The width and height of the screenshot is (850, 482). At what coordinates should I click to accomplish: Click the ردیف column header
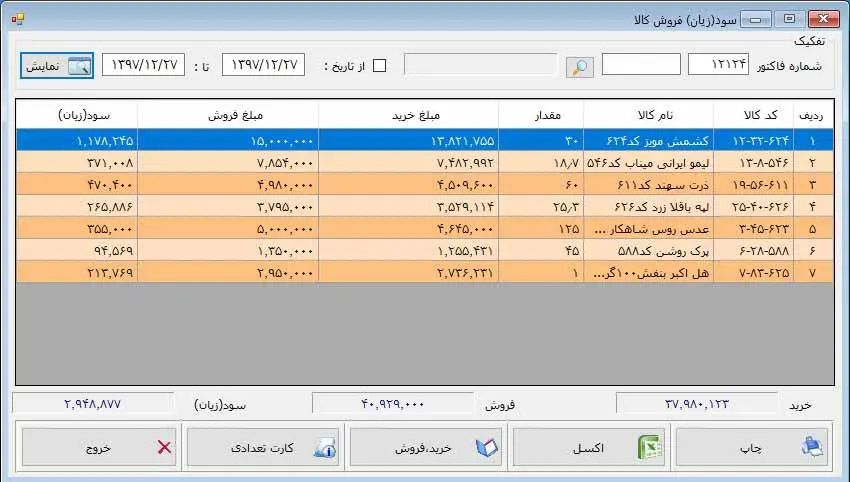tap(811, 115)
